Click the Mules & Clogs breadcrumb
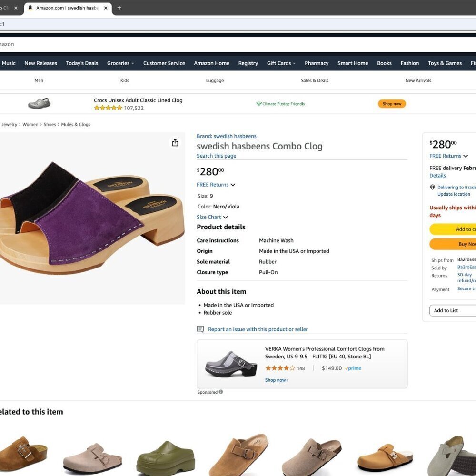 coord(76,124)
